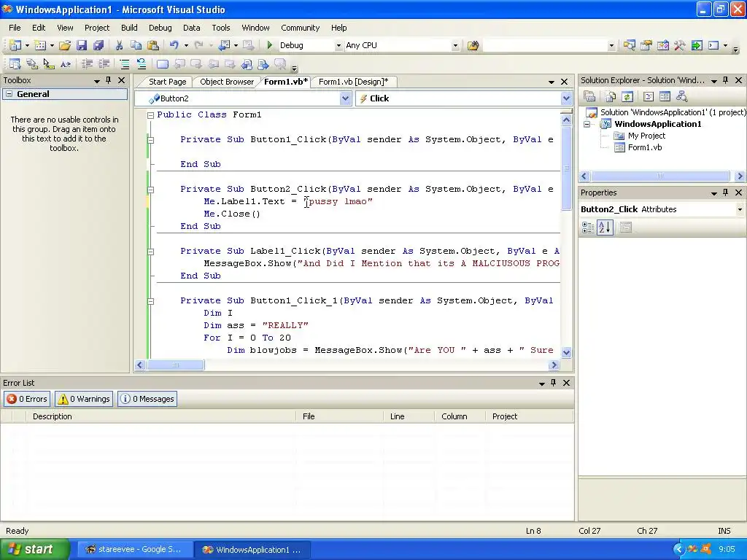
Task: Save the current file with Save icon
Action: pos(82,45)
